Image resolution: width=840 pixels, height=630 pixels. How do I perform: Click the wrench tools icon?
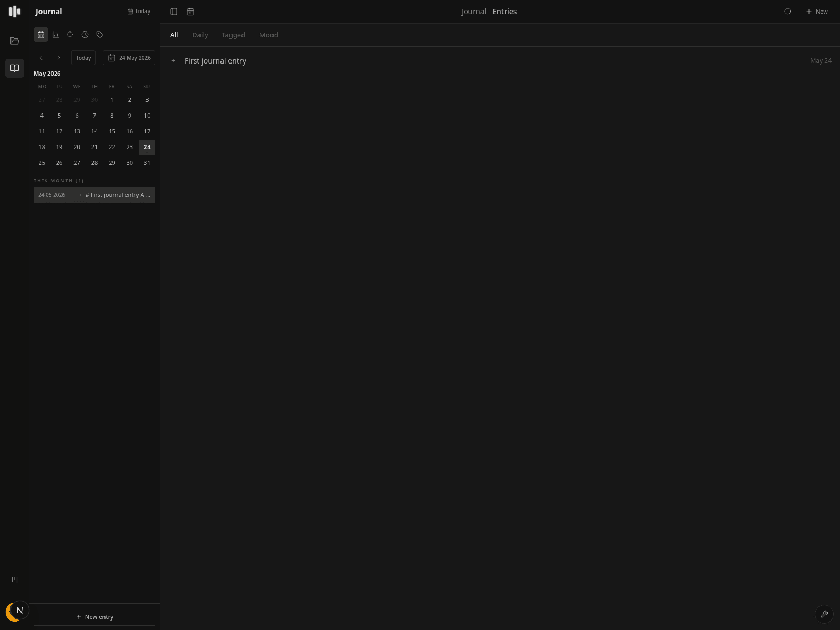(824, 614)
